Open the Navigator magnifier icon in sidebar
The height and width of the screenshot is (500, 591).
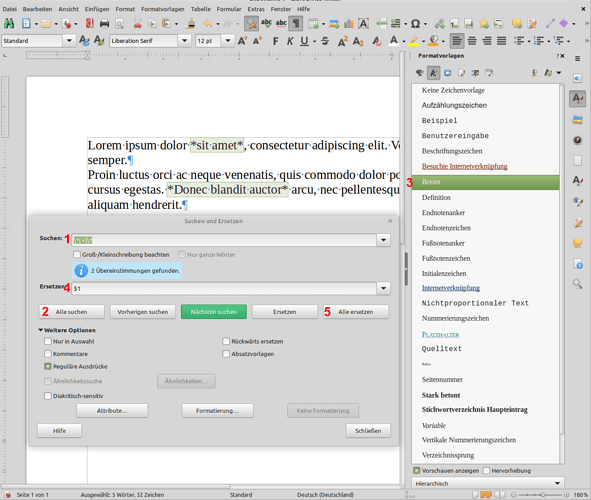(577, 283)
